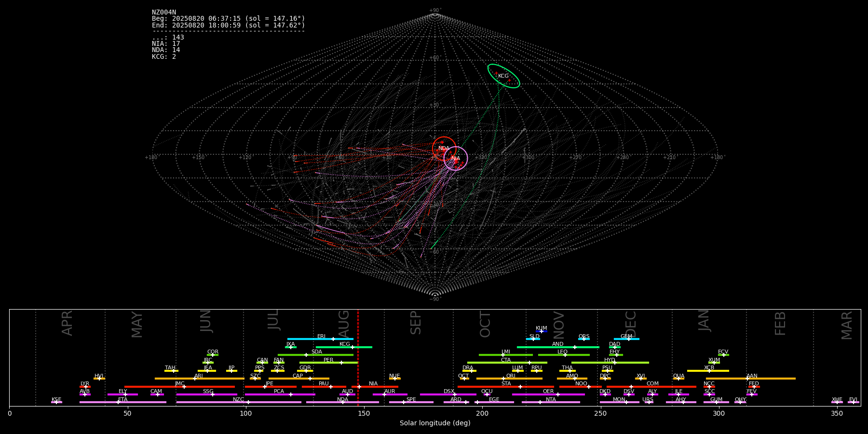868x434 pixels.
Task: Click the AND shower bar in timeline
Action: (x=558, y=347)
